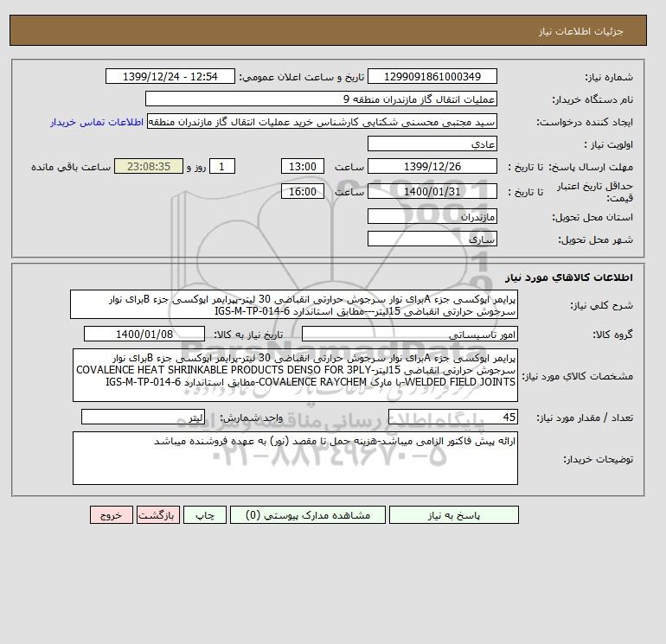
Task: Click تاریخ و ساعت اعلان عمومی label
Action: point(302,77)
